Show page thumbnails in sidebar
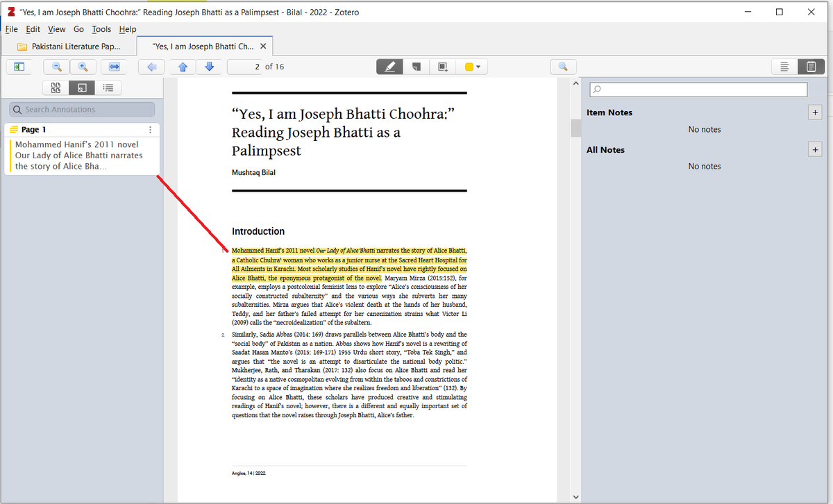 coord(56,87)
